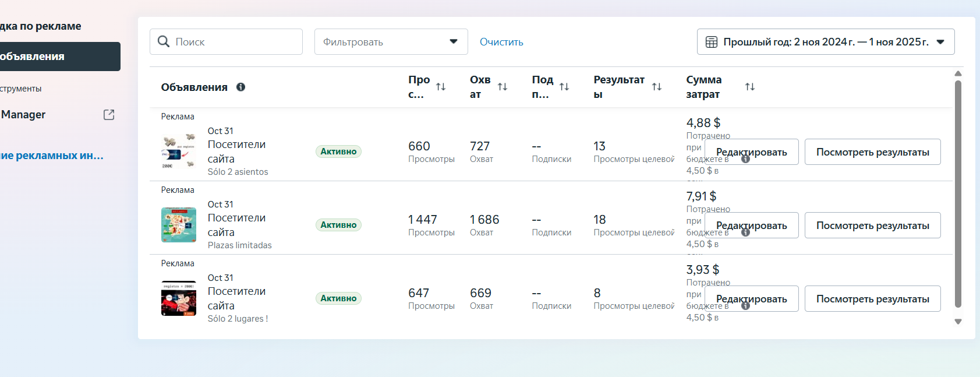
Task: Sort by Подписки column arrows
Action: click(x=564, y=87)
